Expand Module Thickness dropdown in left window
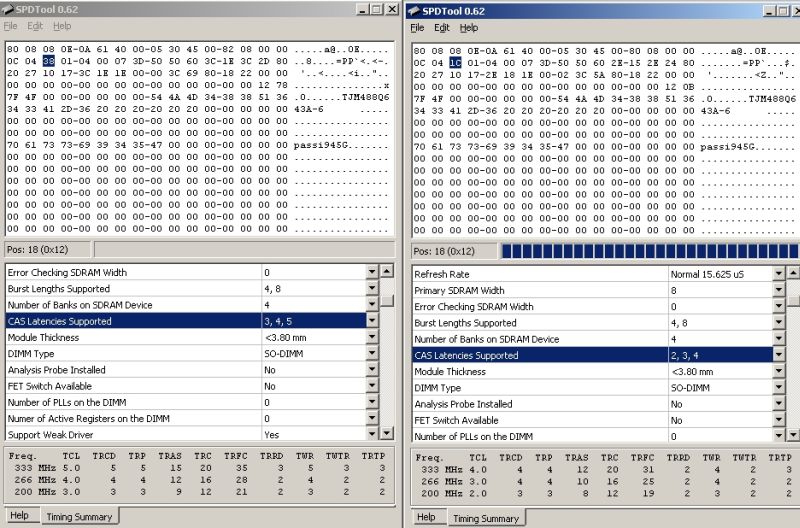The width and height of the screenshot is (800, 528). coord(372,337)
